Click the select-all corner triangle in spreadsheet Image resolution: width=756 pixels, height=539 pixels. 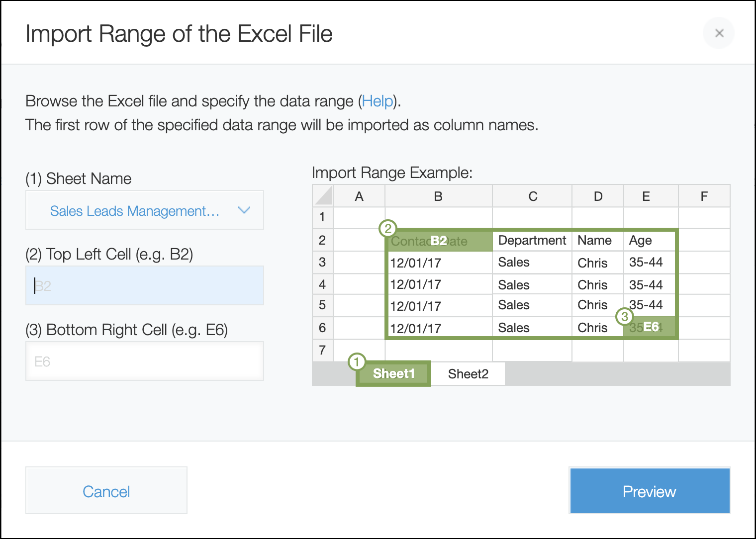pos(323,196)
